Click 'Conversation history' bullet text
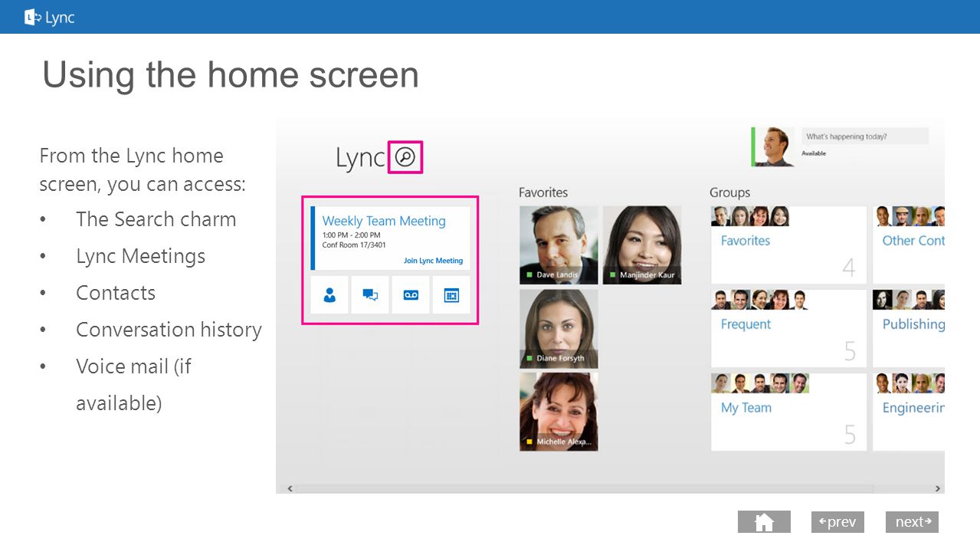Viewport: 980px width, 552px height. coord(169,330)
